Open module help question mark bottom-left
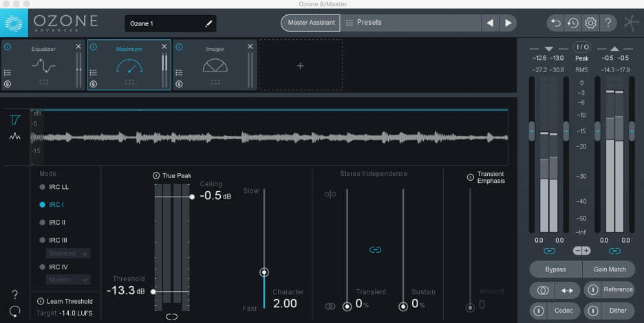This screenshot has height=323, width=644. pos(14,294)
